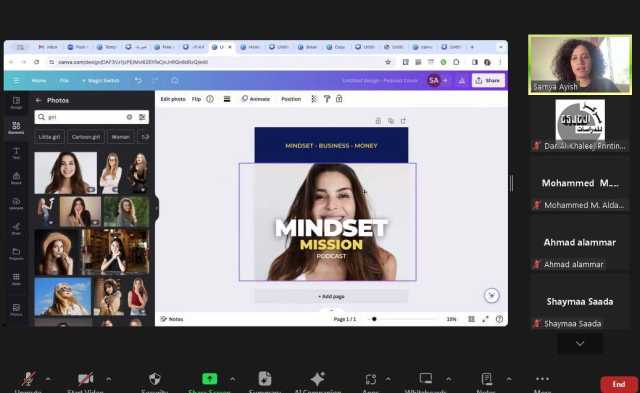Open transparency icon in toolbar

[x=314, y=99]
